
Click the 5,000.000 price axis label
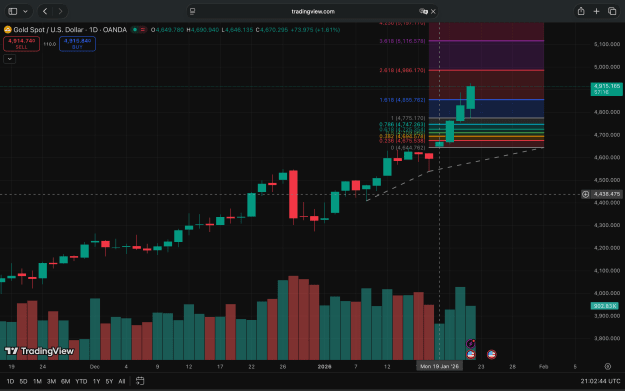point(607,67)
